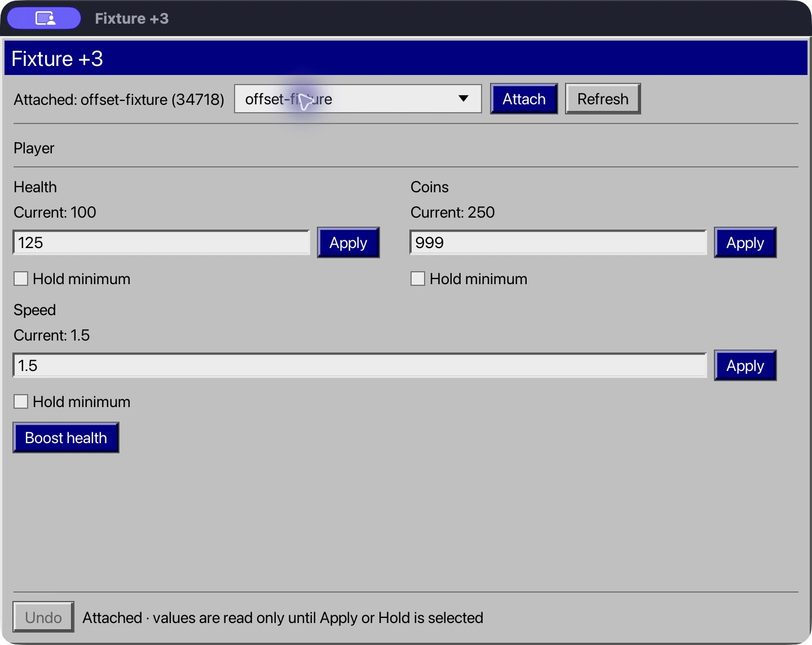Image resolution: width=812 pixels, height=645 pixels.
Task: Enable Hold minimum for Health
Action: [21, 279]
